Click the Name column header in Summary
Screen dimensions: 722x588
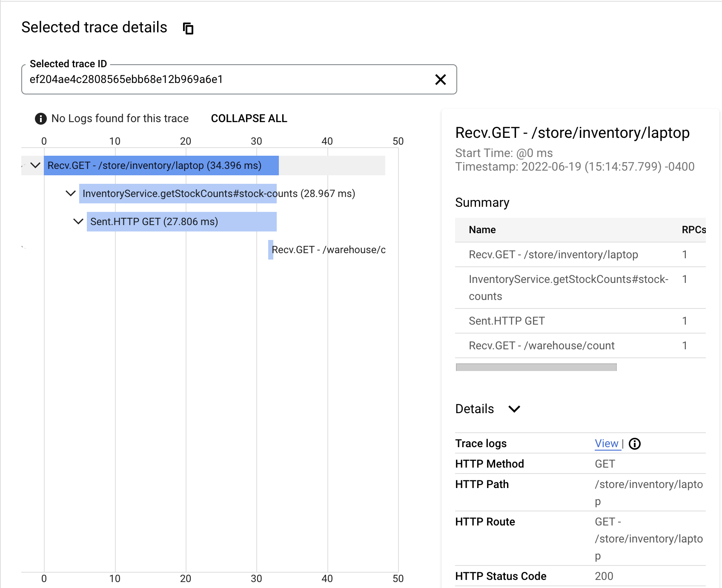point(482,230)
